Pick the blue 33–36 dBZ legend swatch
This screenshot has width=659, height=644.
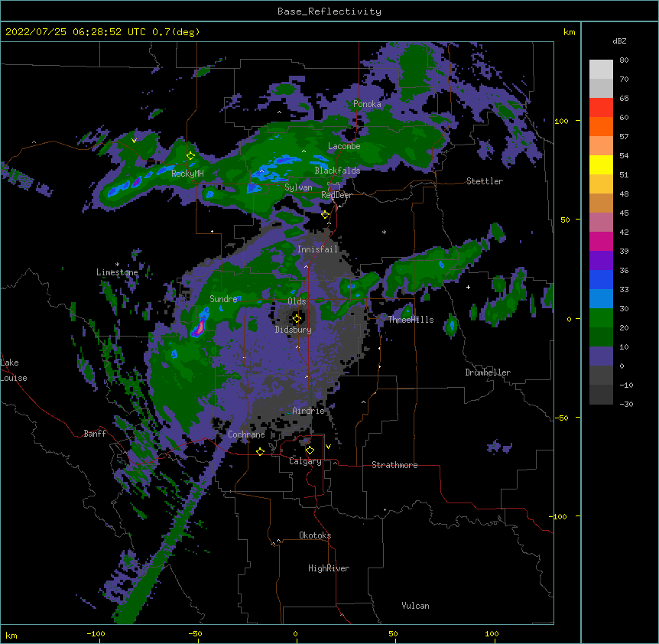[x=601, y=279]
